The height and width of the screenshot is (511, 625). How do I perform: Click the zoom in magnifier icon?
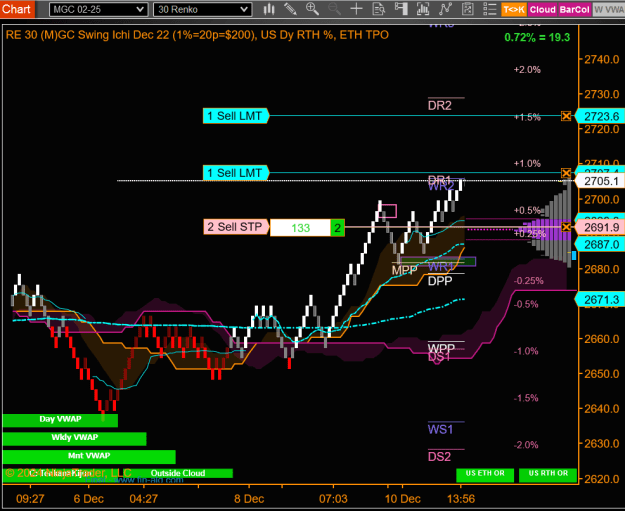coord(312,9)
